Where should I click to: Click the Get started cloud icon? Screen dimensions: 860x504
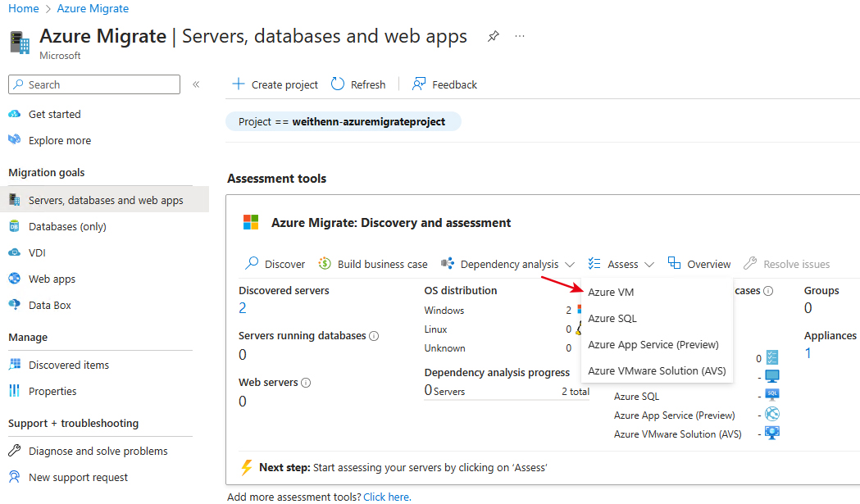pyautogui.click(x=14, y=114)
